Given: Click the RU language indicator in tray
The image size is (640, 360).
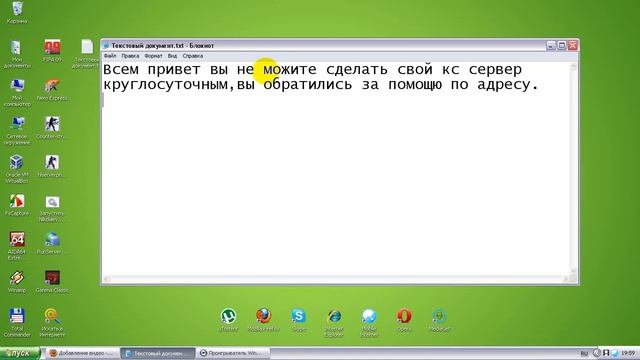Looking at the screenshot, I should pyautogui.click(x=584, y=353).
